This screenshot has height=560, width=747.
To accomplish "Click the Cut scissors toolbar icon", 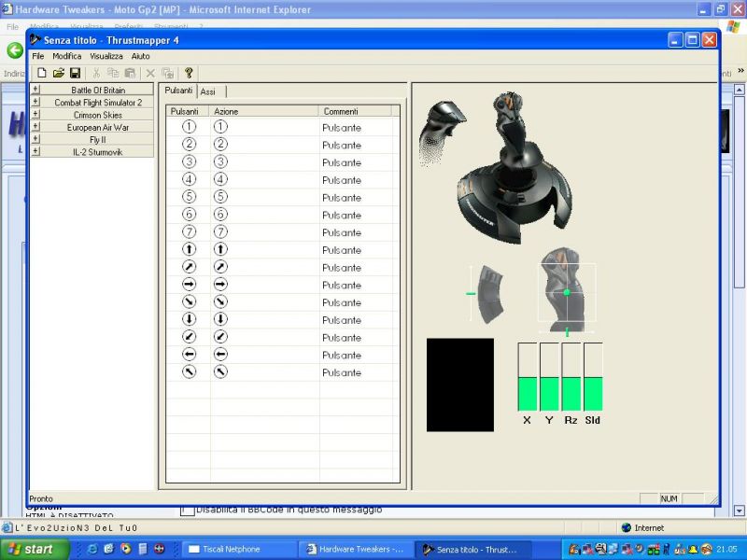I will (x=97, y=73).
